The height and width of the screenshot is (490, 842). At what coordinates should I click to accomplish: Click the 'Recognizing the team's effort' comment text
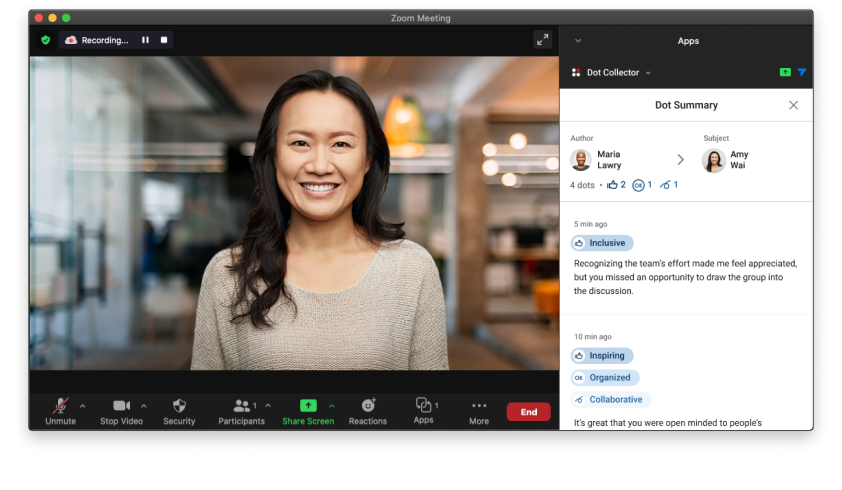[685, 277]
